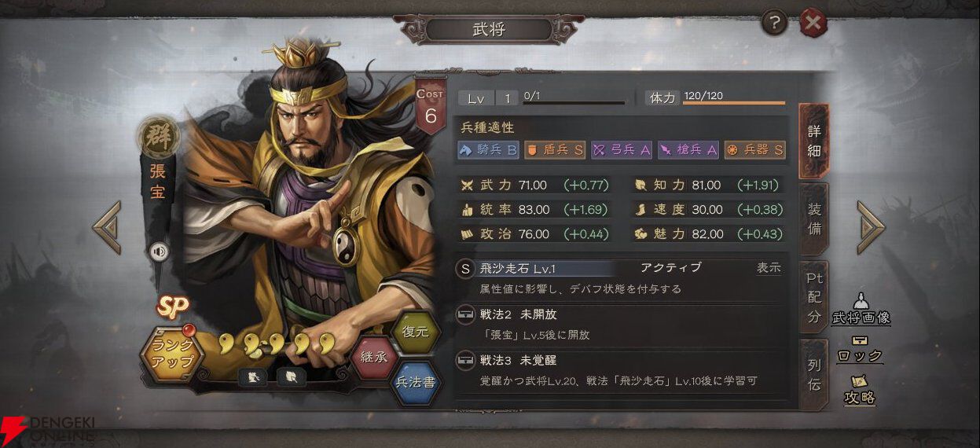Select the 復元 hexagon button
Image resolution: width=980 pixels, height=448 pixels.
coord(415,332)
